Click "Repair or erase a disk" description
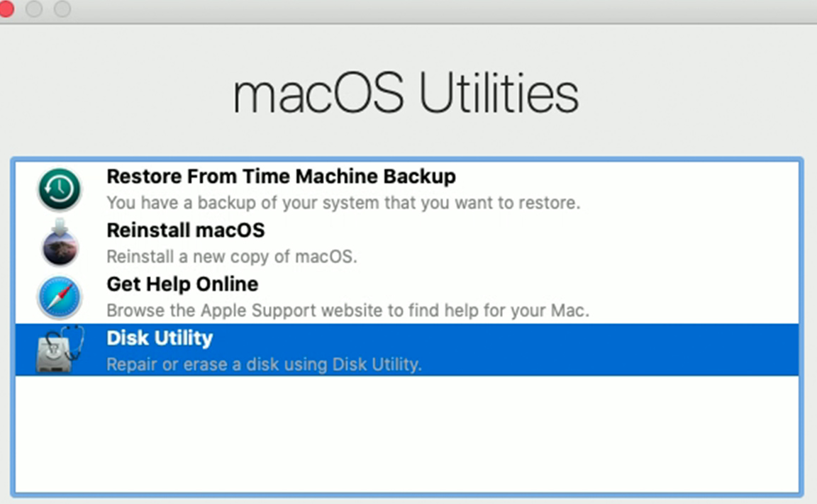817x504 pixels. coord(264,364)
